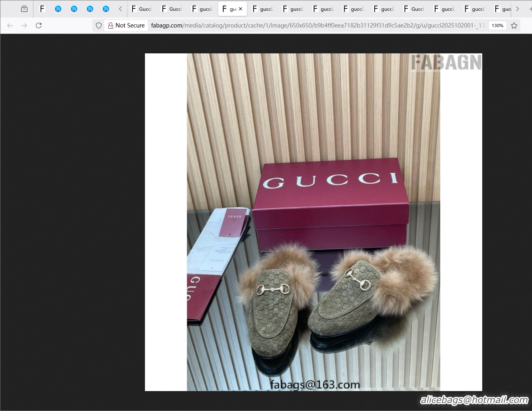Switch to the first Gucci tab

click(x=142, y=8)
